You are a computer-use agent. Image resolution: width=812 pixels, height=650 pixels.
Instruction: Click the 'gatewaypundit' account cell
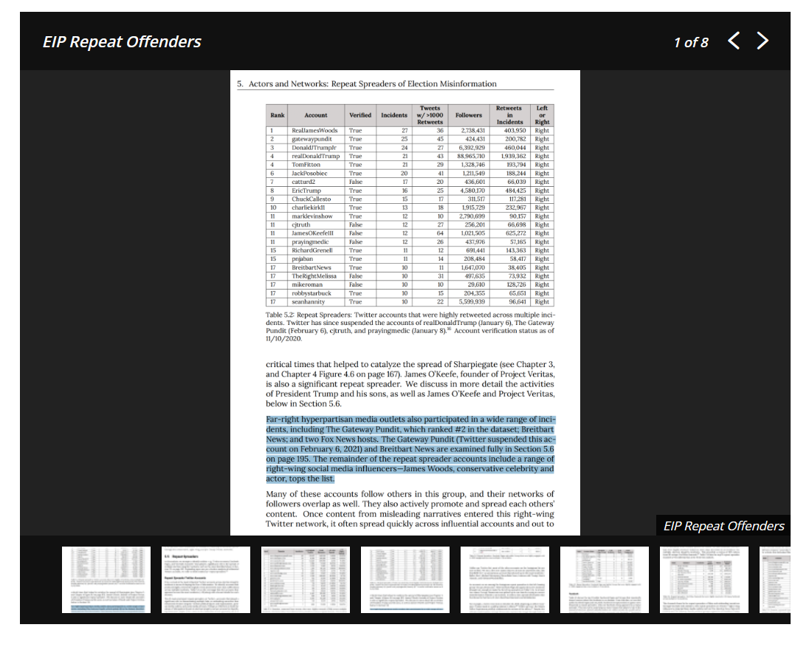tap(316, 139)
